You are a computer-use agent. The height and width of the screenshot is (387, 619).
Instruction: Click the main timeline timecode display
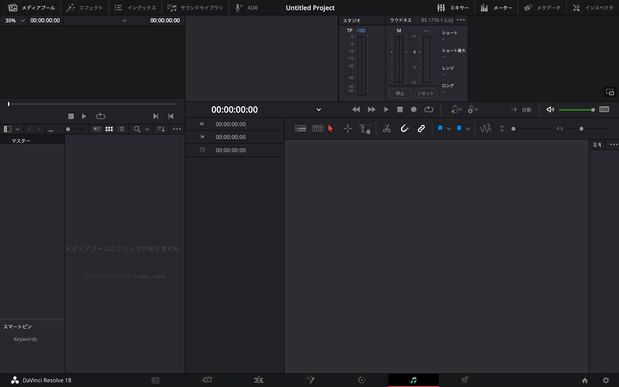234,110
